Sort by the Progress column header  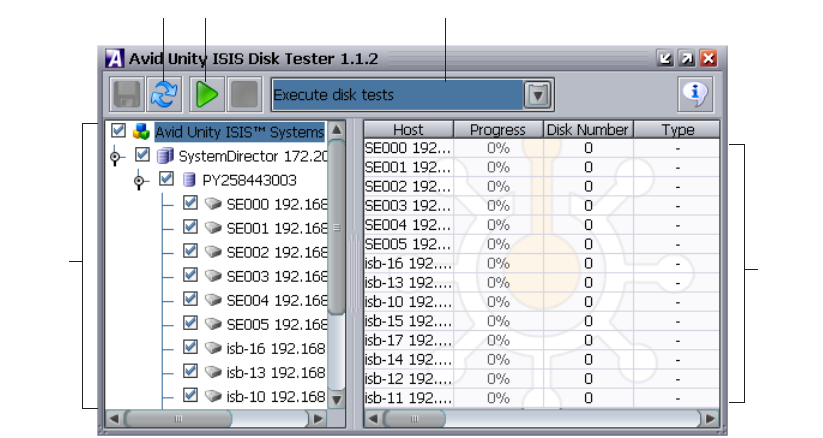click(498, 129)
